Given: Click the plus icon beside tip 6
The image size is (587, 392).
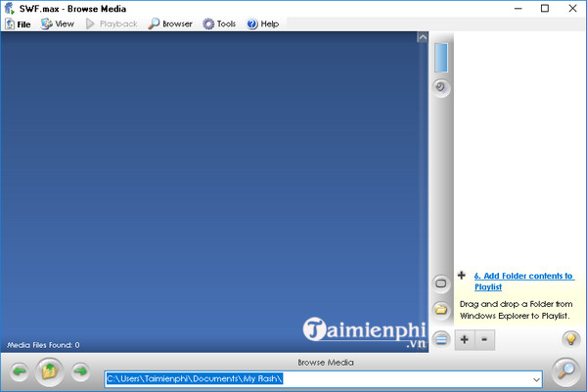Looking at the screenshot, I should (462, 276).
